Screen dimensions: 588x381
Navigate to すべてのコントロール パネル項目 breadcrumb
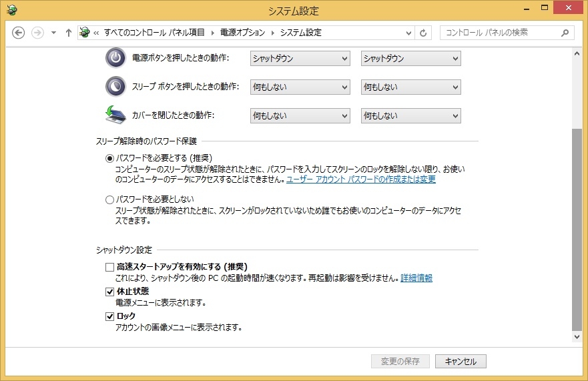[x=154, y=33]
